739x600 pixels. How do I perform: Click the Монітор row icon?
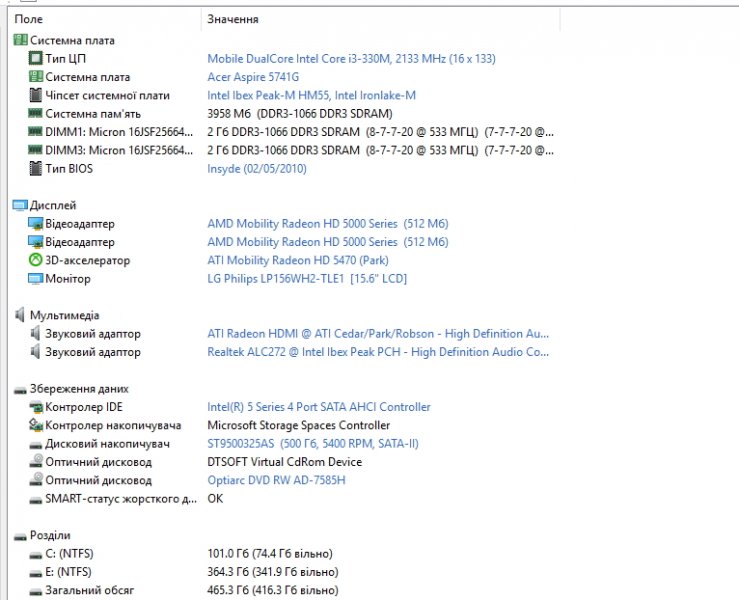pos(36,279)
